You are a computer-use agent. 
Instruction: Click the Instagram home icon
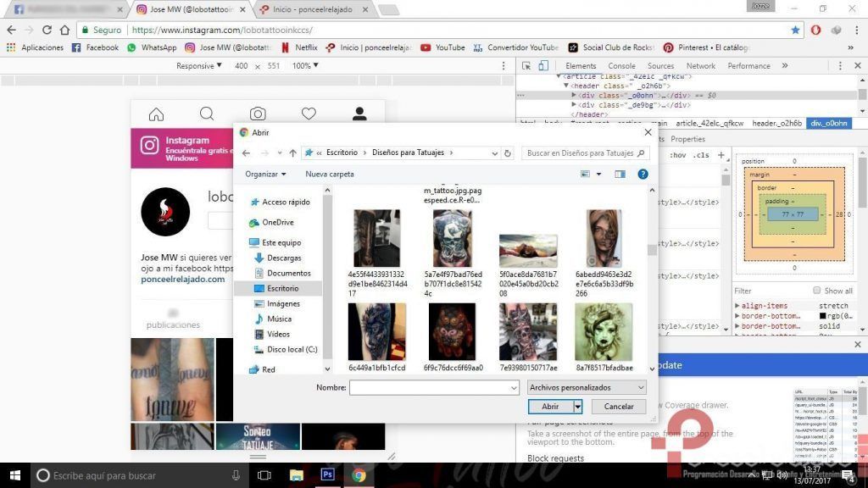point(156,114)
